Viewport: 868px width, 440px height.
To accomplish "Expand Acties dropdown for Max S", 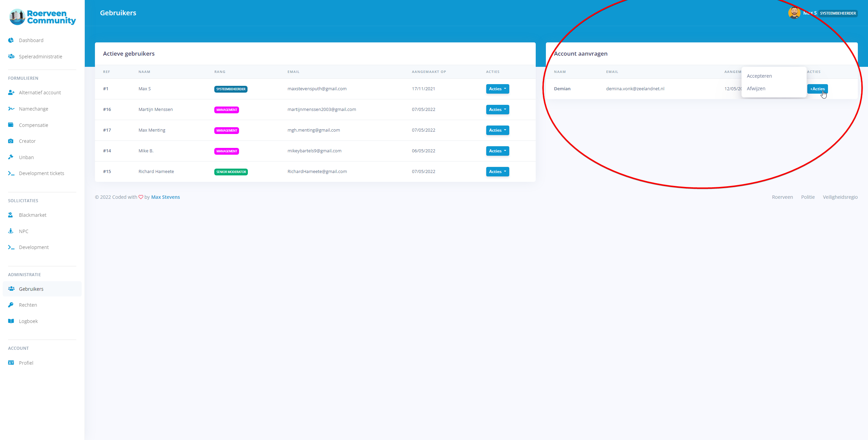I will (x=497, y=89).
